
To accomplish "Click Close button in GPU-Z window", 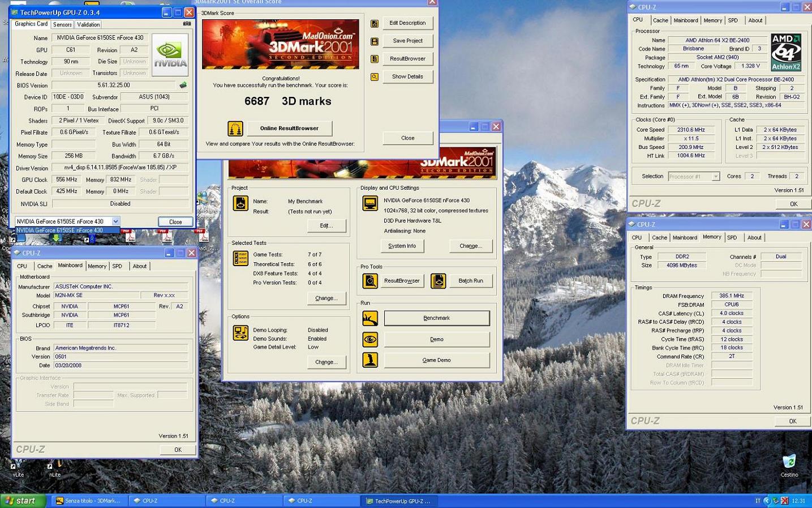I will click(x=175, y=222).
